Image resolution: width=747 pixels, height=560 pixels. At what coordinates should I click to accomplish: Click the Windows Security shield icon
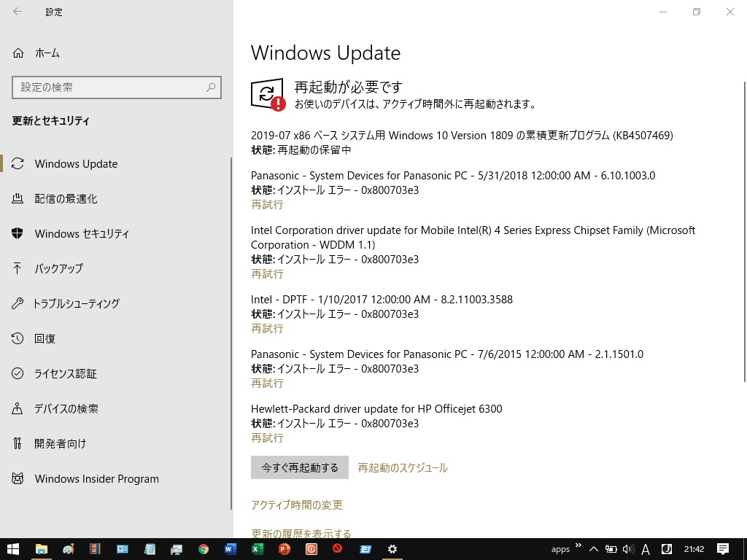point(18,233)
